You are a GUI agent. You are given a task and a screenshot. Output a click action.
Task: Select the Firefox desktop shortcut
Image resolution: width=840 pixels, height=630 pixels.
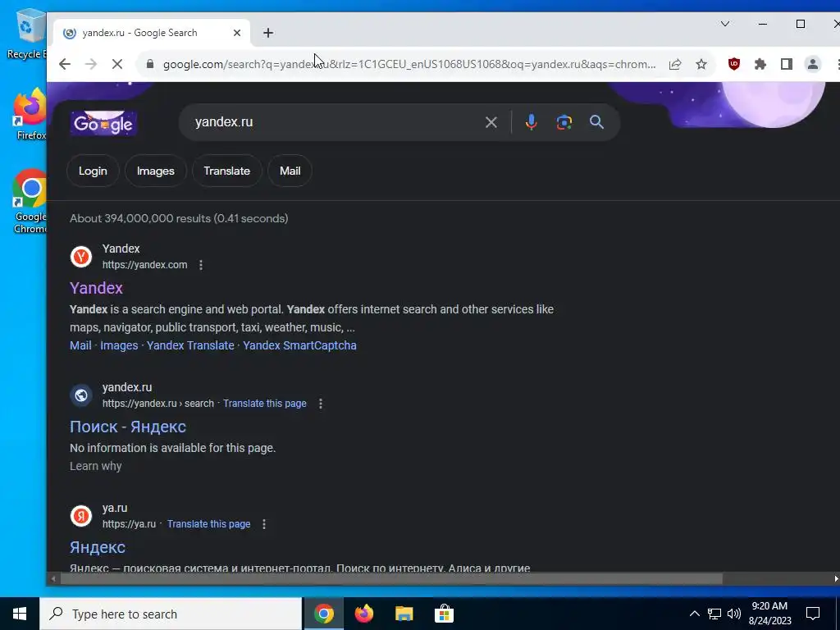tap(30, 115)
